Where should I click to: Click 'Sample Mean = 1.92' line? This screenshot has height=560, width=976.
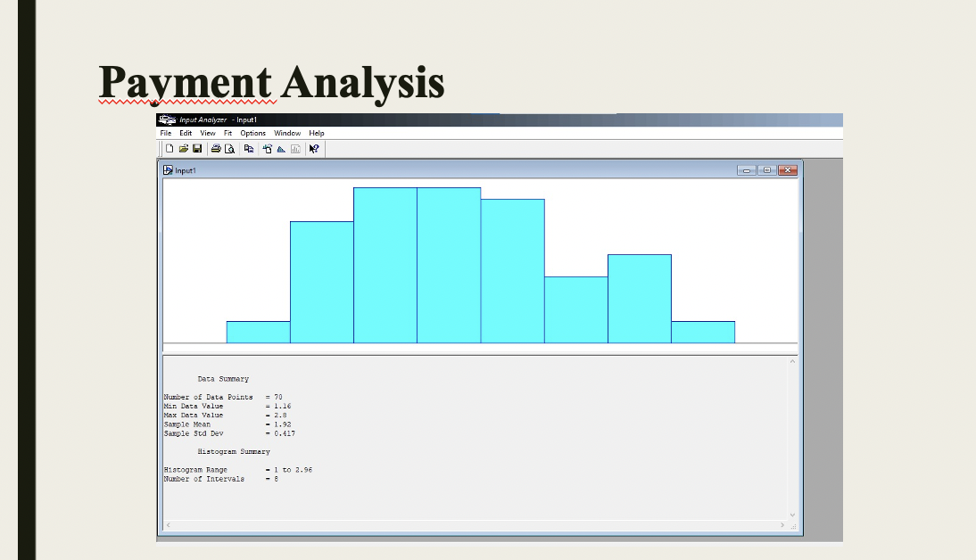pyautogui.click(x=227, y=424)
